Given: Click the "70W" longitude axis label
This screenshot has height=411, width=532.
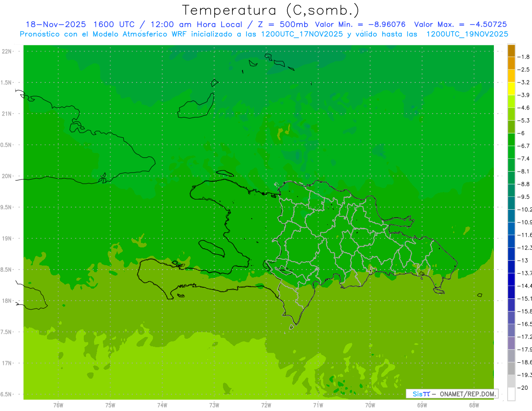Looking at the screenshot, I should (370, 405).
